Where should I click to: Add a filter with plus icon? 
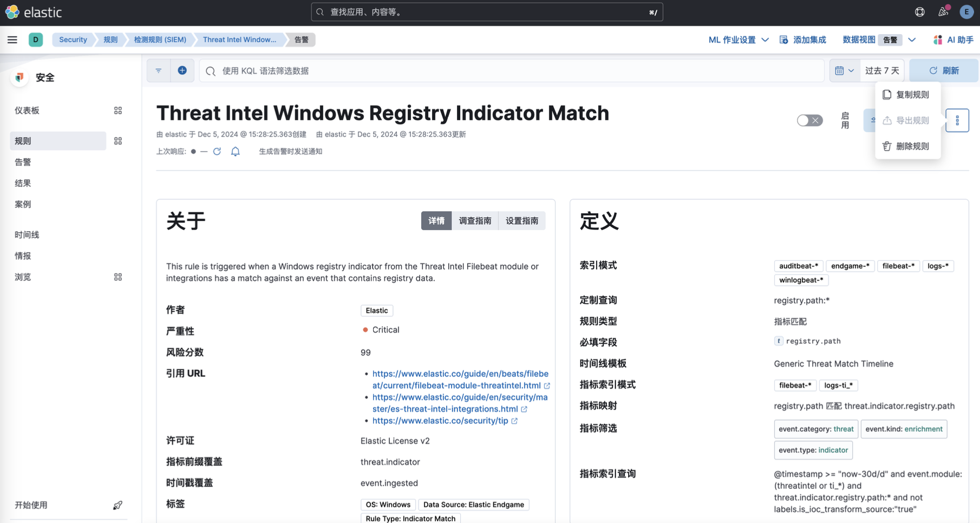(182, 70)
